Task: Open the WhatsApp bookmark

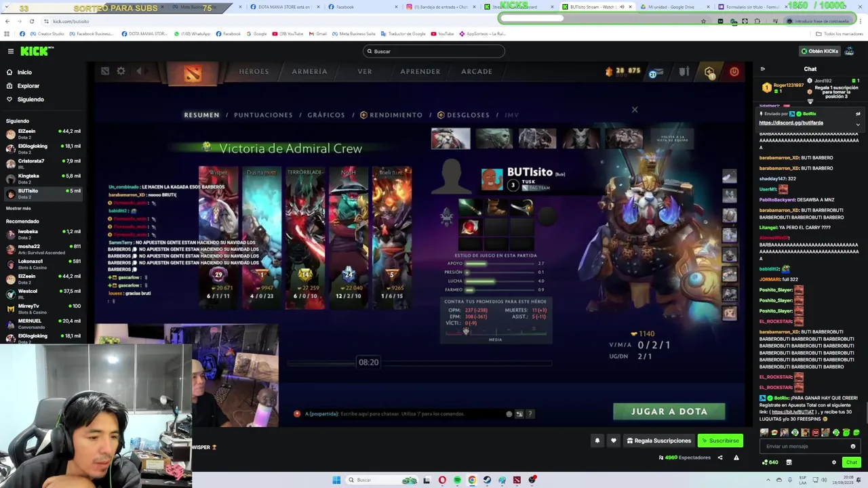Action: 192,34
